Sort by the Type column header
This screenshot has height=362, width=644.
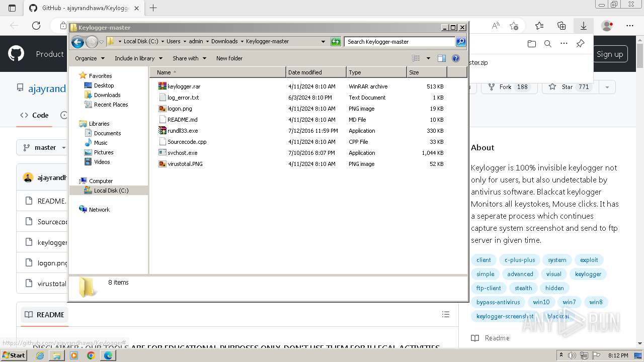click(376, 72)
